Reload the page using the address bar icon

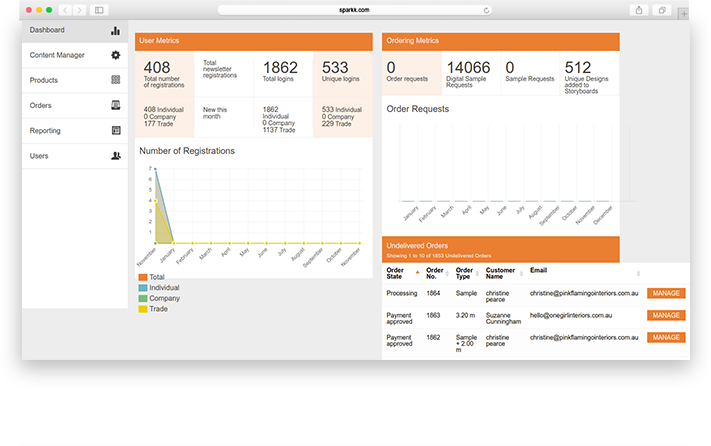click(486, 10)
